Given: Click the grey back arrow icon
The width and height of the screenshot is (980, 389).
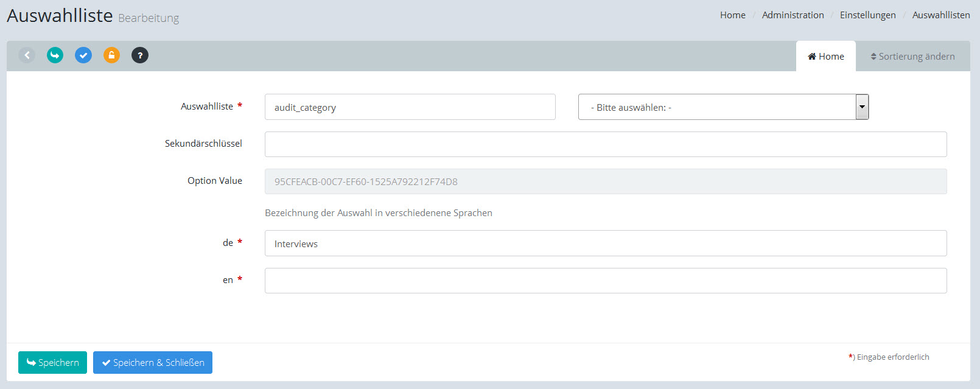Looking at the screenshot, I should pos(27,55).
